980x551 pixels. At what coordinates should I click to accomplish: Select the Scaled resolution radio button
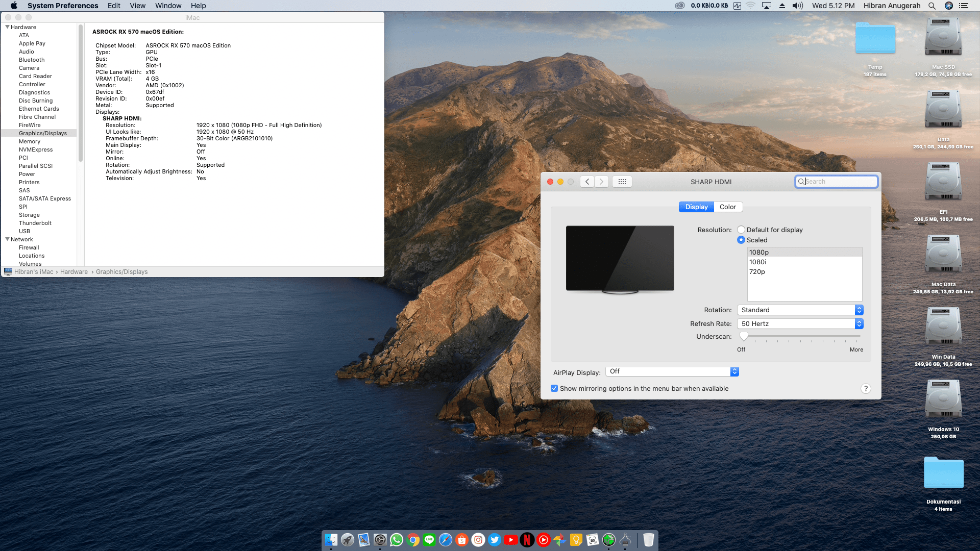[x=741, y=240]
